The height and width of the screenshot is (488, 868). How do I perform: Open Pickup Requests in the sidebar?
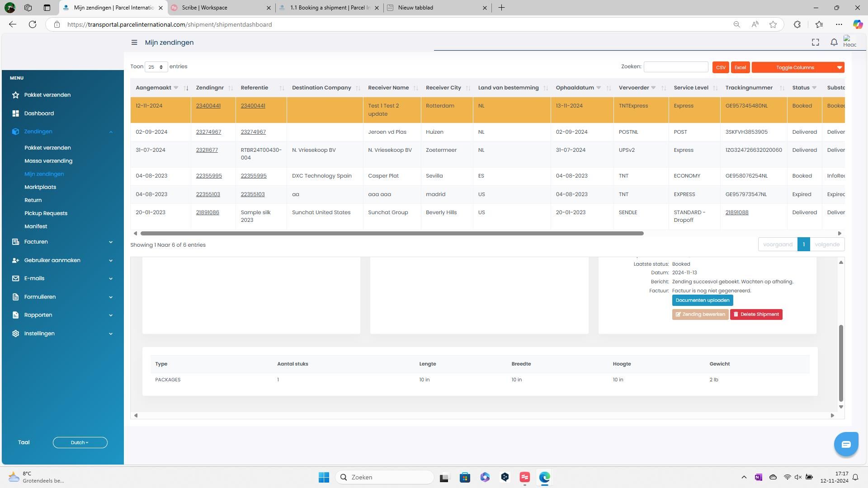46,213
